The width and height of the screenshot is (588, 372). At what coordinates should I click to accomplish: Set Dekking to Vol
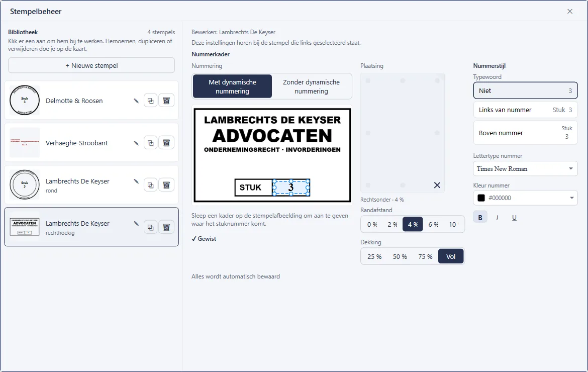[451, 256]
